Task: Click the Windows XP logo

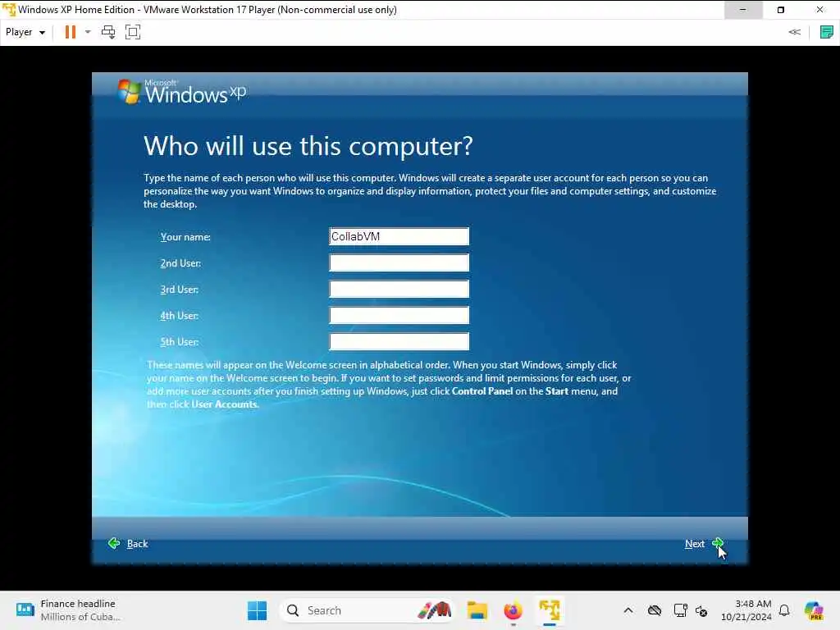Action: tap(182, 92)
